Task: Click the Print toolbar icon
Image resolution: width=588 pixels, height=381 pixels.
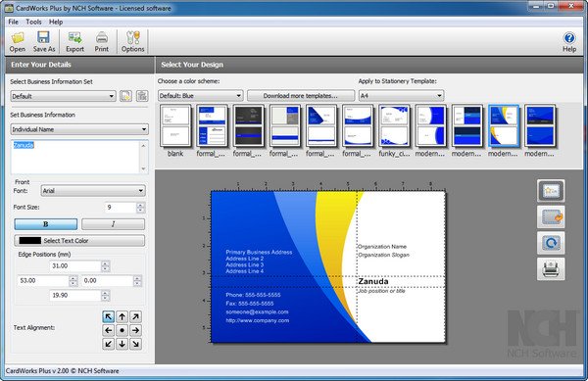Action: coord(101,41)
